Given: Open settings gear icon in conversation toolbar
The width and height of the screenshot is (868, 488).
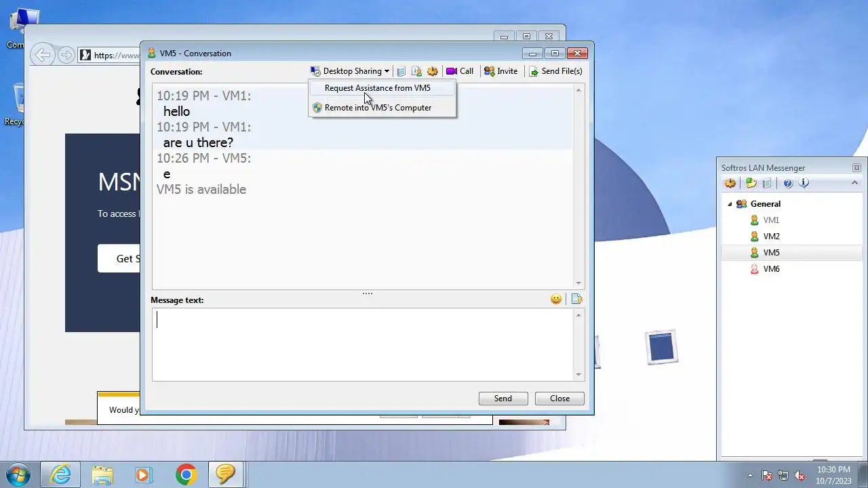Looking at the screenshot, I should click(433, 71).
